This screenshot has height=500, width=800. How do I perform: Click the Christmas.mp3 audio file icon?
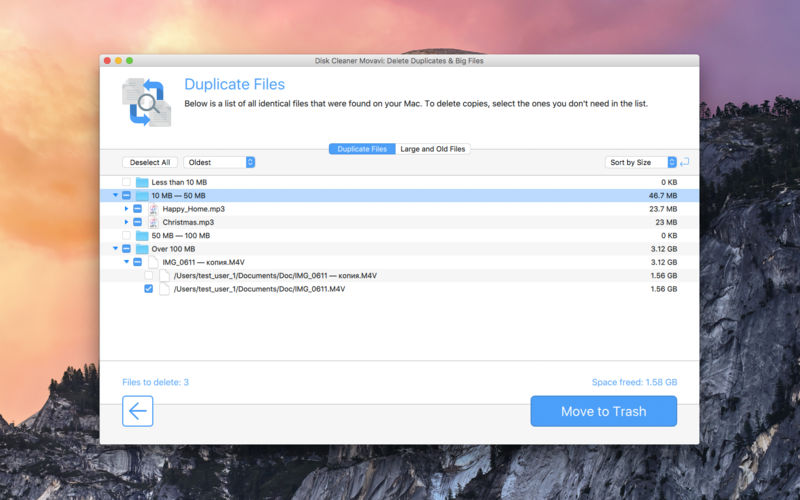click(153, 222)
